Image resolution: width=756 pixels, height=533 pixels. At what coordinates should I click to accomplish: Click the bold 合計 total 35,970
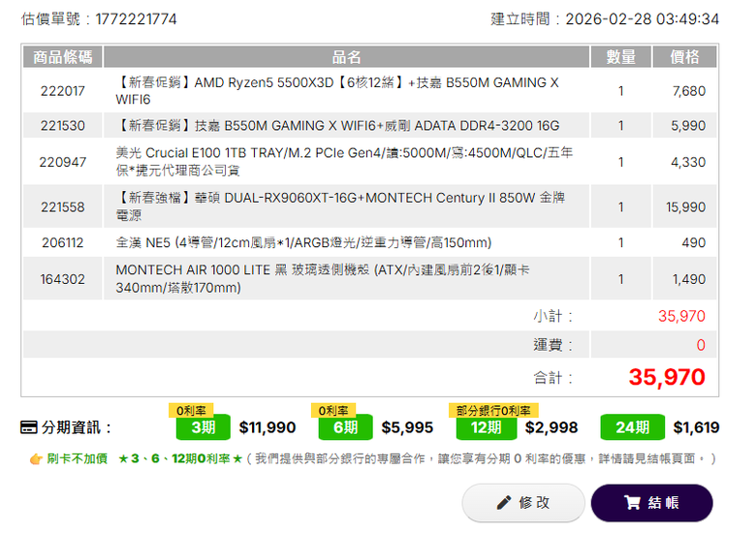click(x=667, y=377)
